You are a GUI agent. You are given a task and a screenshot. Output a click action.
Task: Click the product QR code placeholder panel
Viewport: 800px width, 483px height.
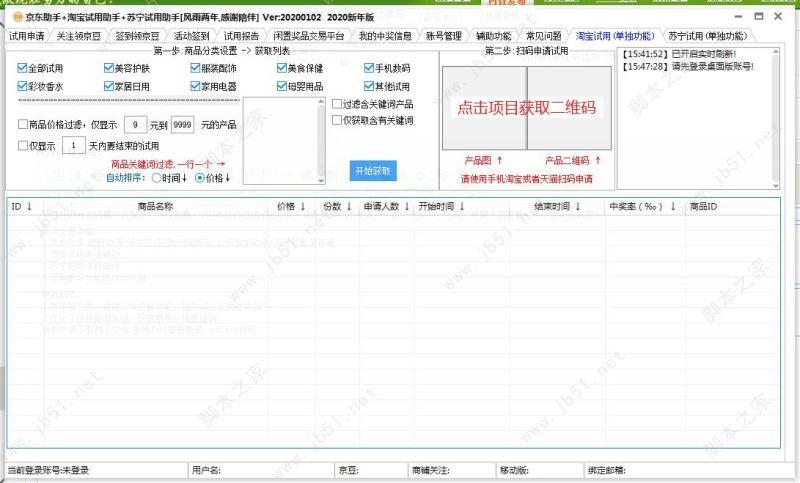(x=569, y=108)
